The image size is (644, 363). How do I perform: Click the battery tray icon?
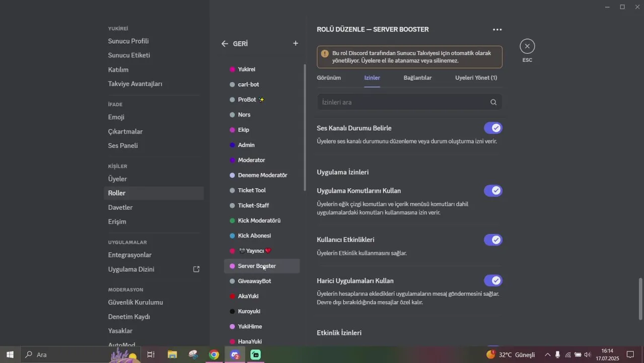click(x=578, y=354)
